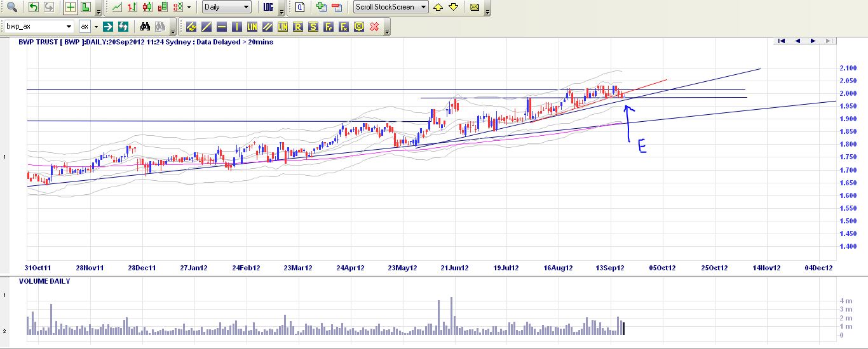
Task: Select the S drawing tool icon
Action: click(313, 27)
